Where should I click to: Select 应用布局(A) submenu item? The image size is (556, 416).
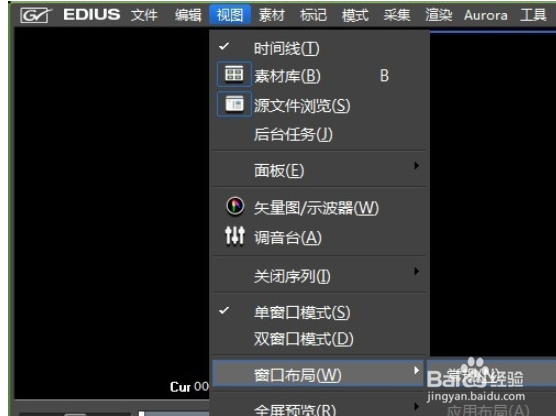pyautogui.click(x=489, y=410)
